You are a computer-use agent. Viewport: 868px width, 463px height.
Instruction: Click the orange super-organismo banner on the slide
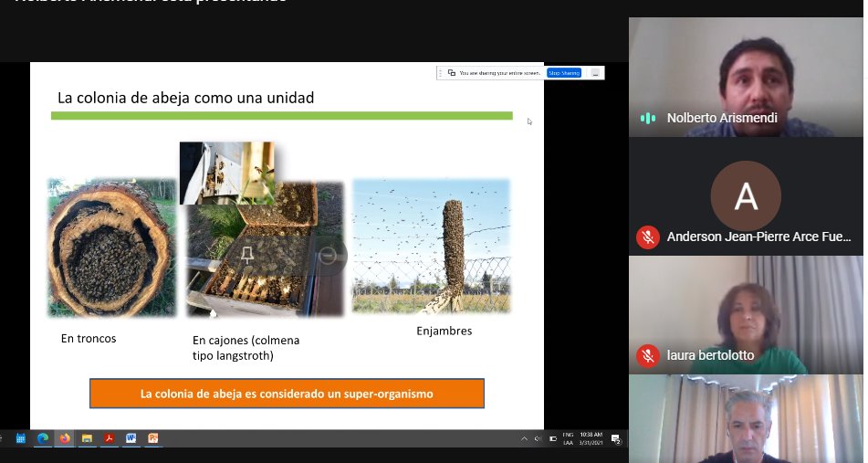click(287, 394)
